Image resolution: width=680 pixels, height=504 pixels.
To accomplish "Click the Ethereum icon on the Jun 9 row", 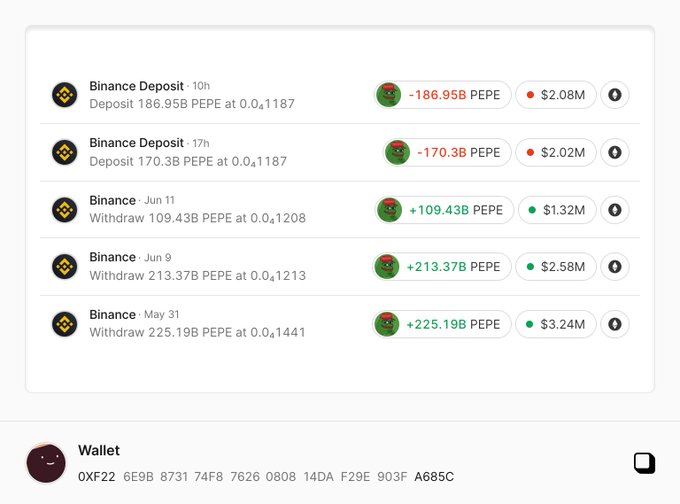I will click(615, 267).
